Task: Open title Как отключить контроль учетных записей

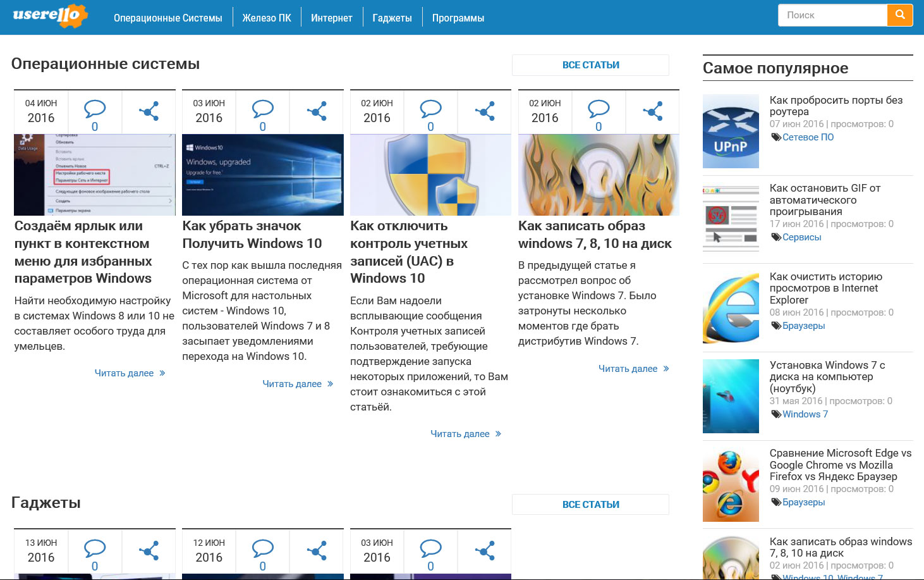Action: click(409, 252)
